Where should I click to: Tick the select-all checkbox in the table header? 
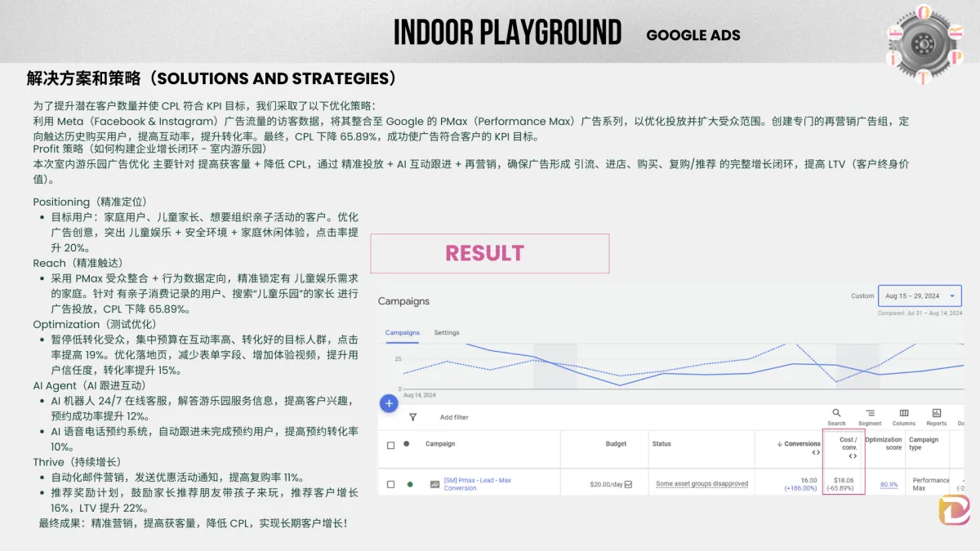(x=390, y=445)
